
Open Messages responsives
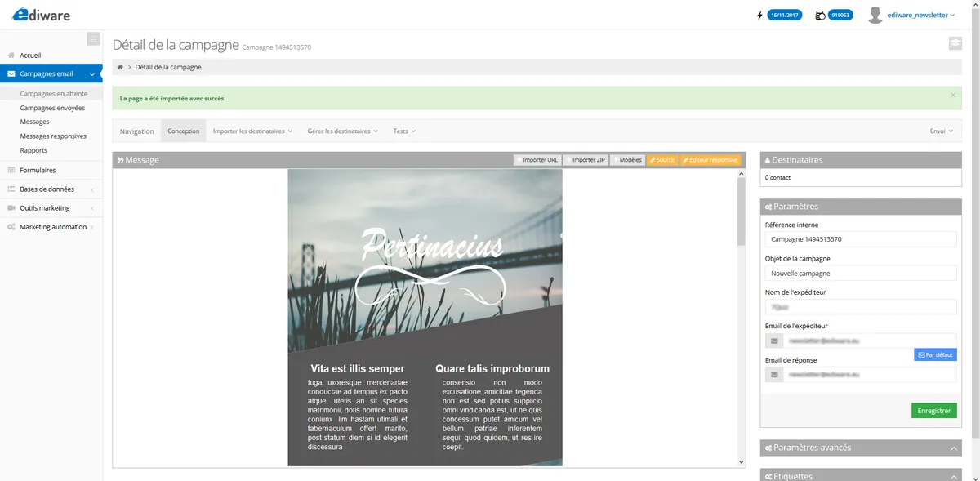(x=53, y=136)
